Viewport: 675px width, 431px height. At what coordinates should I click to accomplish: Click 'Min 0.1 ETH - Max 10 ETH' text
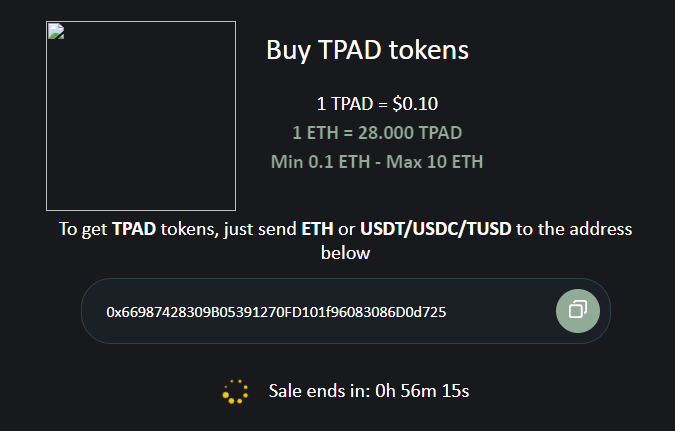(377, 162)
